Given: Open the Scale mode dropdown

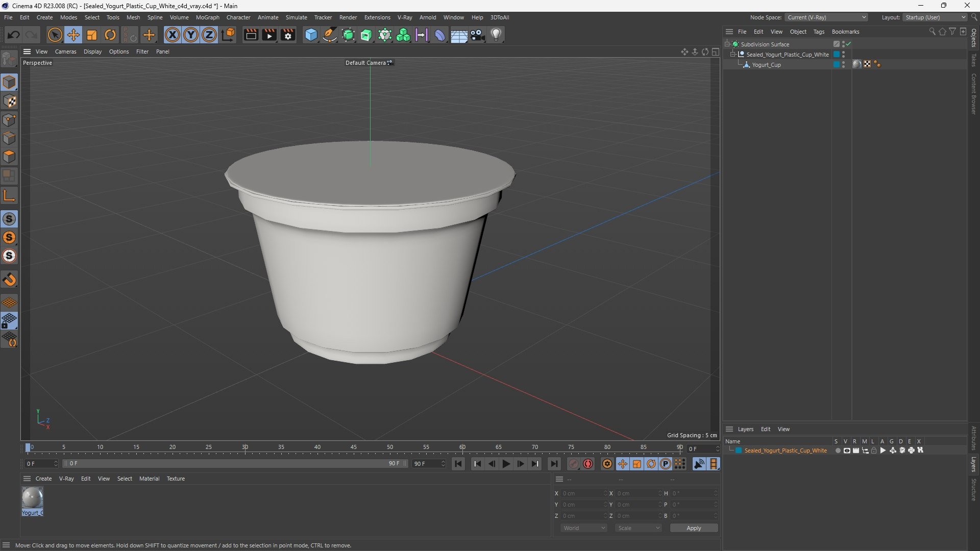Looking at the screenshot, I should click(638, 528).
